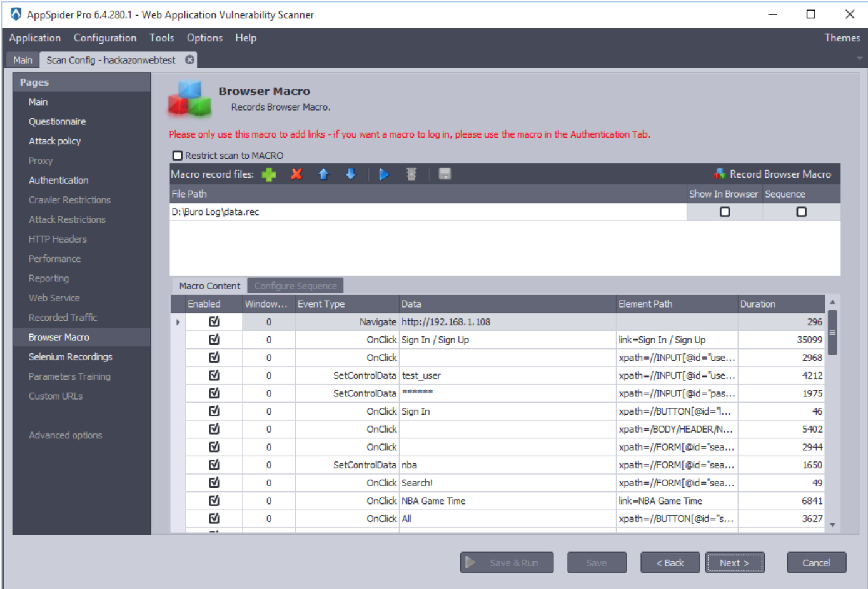The image size is (868, 589).
Task: Sort by the Element Path column header
Action: (677, 304)
